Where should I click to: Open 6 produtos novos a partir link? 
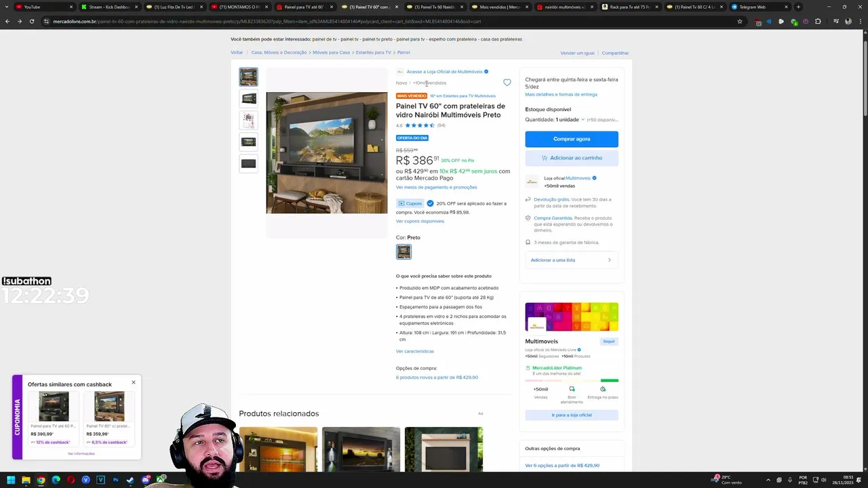coord(437,378)
